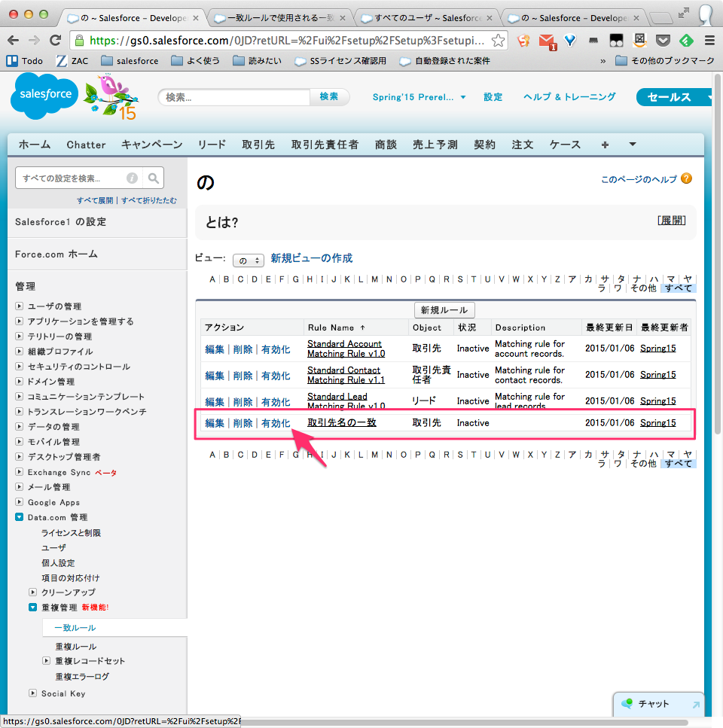Expand 重複レコードセット node
The width and height of the screenshot is (723, 728).
[x=47, y=661]
